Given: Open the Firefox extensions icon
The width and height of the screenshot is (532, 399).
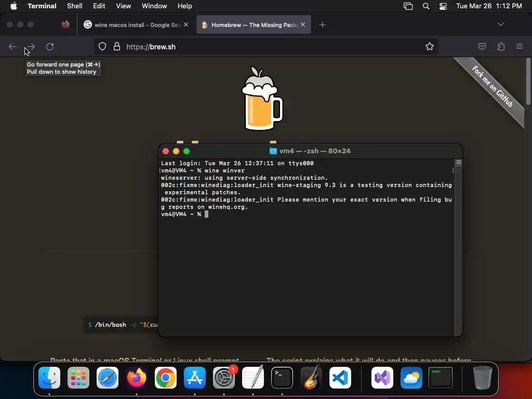Looking at the screenshot, I should click(x=501, y=46).
